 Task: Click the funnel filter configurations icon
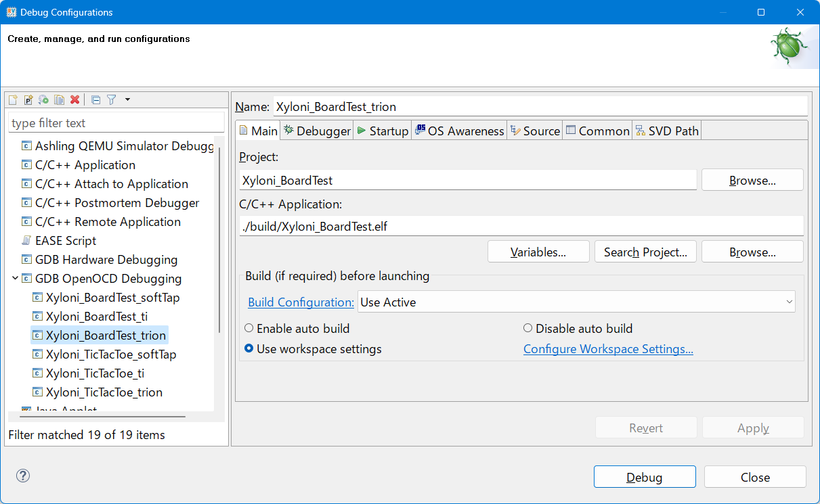(112, 100)
